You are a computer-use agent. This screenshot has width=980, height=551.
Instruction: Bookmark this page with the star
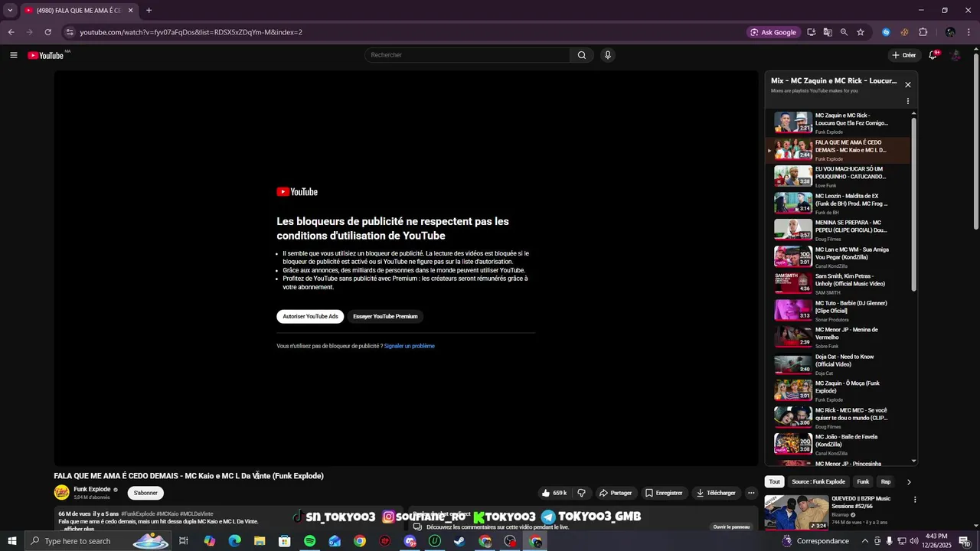[861, 32]
